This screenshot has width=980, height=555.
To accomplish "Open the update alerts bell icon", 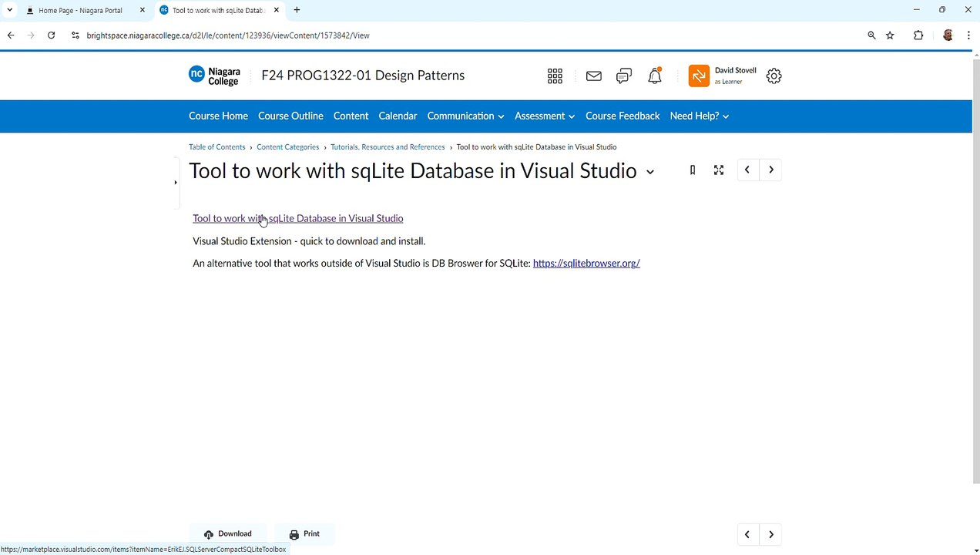I will 655,76.
